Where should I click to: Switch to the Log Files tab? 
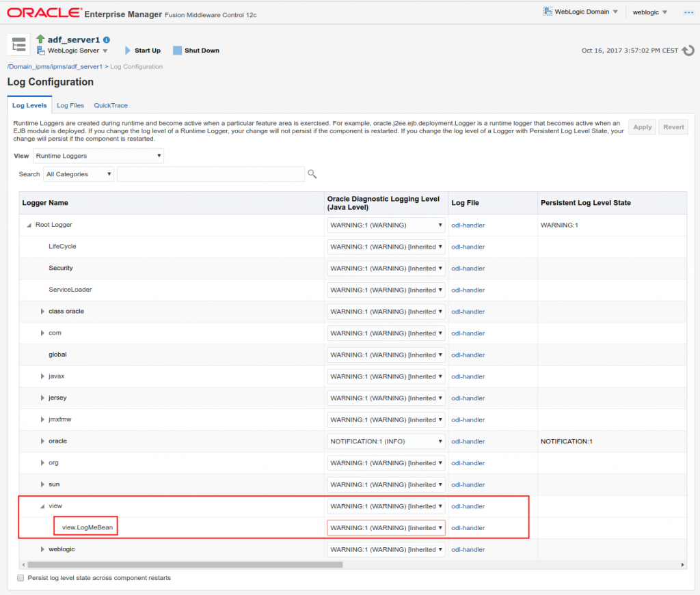[70, 105]
